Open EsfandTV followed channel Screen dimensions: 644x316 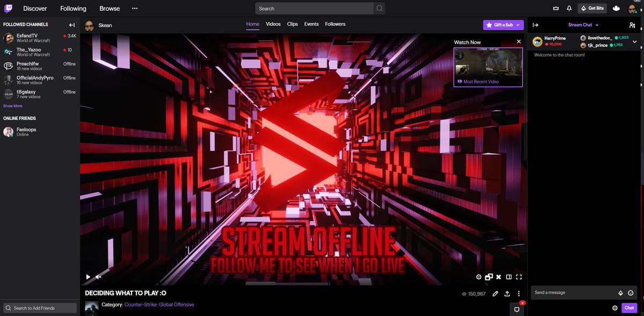coord(40,38)
